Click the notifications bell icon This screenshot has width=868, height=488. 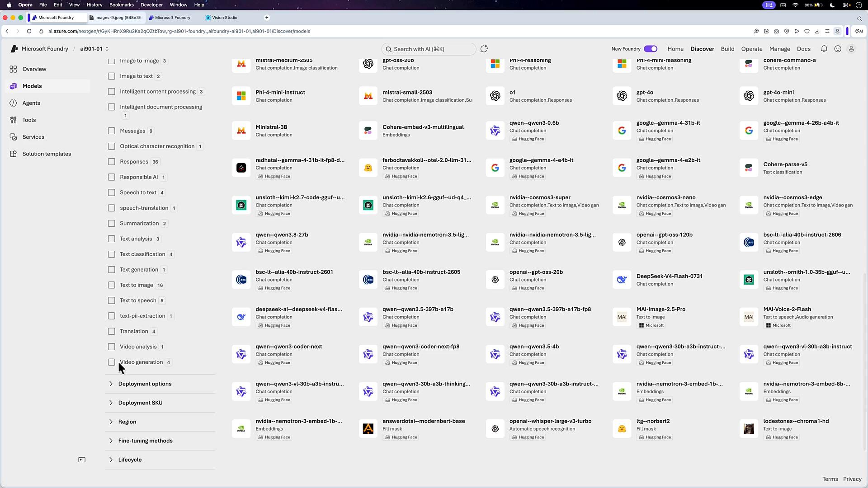(824, 49)
